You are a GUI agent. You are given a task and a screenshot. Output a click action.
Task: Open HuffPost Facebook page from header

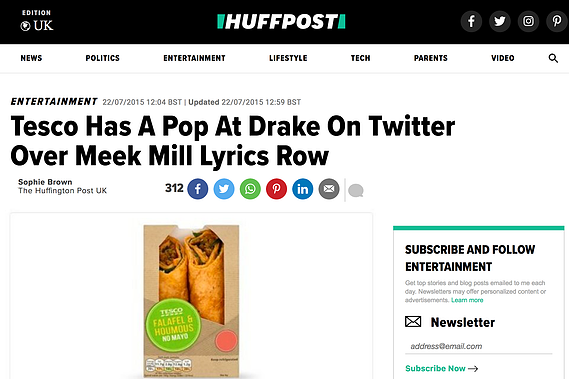pyautogui.click(x=471, y=21)
